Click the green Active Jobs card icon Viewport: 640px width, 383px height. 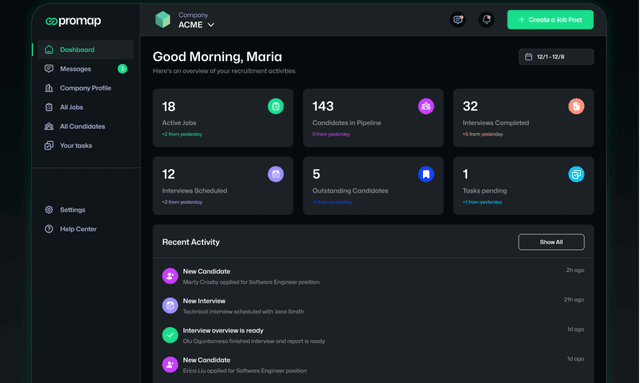coord(276,106)
